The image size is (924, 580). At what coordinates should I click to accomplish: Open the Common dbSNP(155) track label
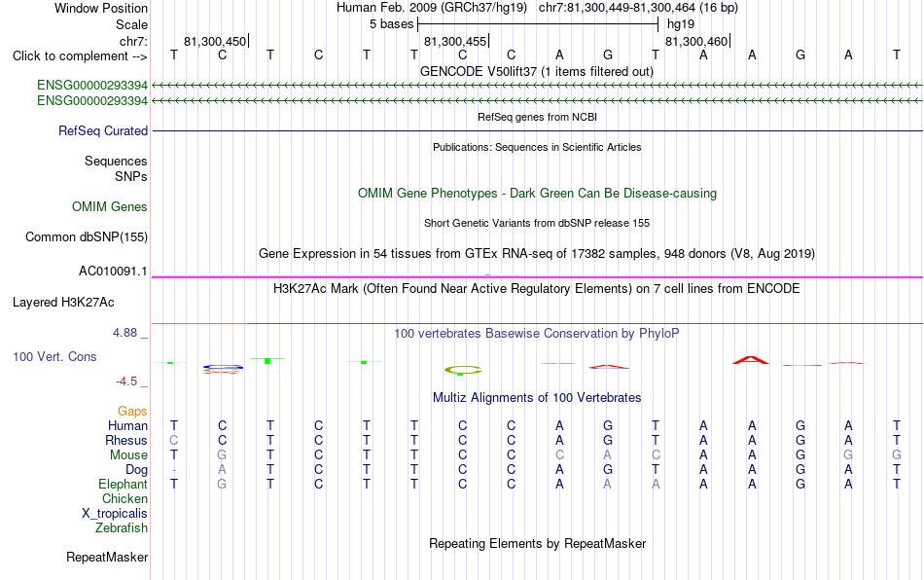[86, 236]
